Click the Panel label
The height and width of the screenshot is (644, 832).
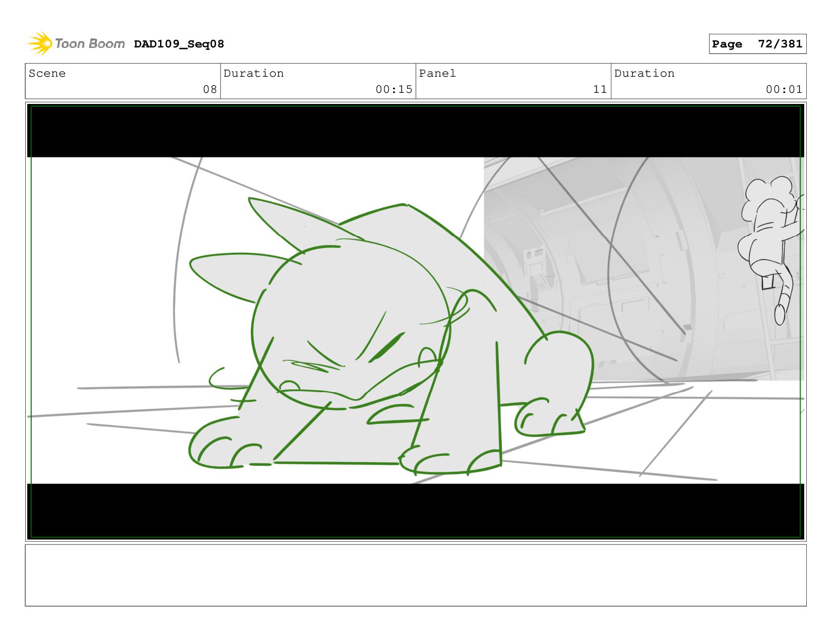pos(437,73)
